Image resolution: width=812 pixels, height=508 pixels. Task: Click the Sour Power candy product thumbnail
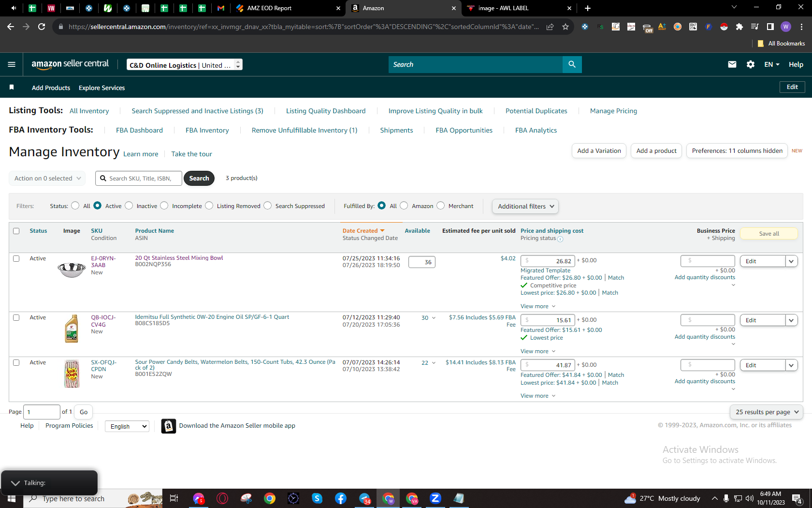[x=72, y=374]
